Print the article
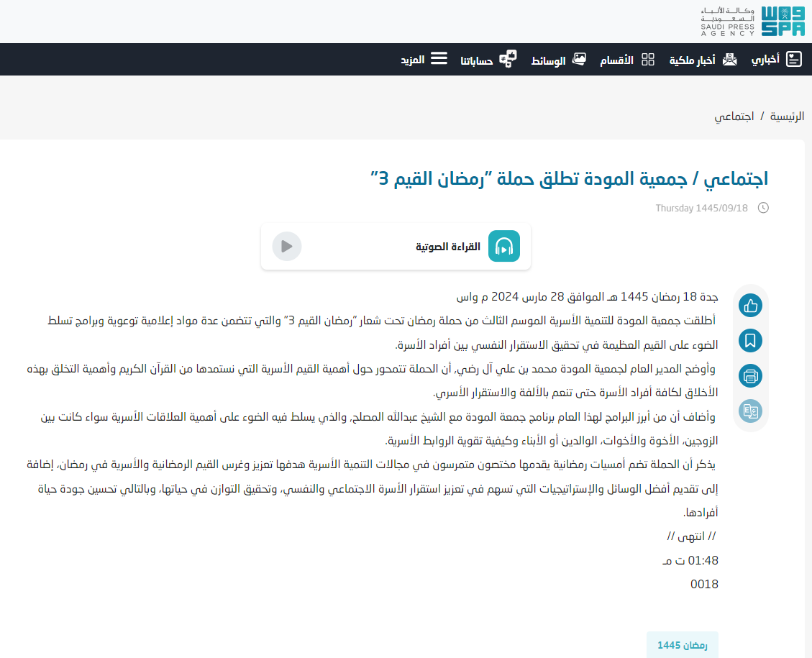Viewport: 812px width, 658px height. click(x=750, y=376)
